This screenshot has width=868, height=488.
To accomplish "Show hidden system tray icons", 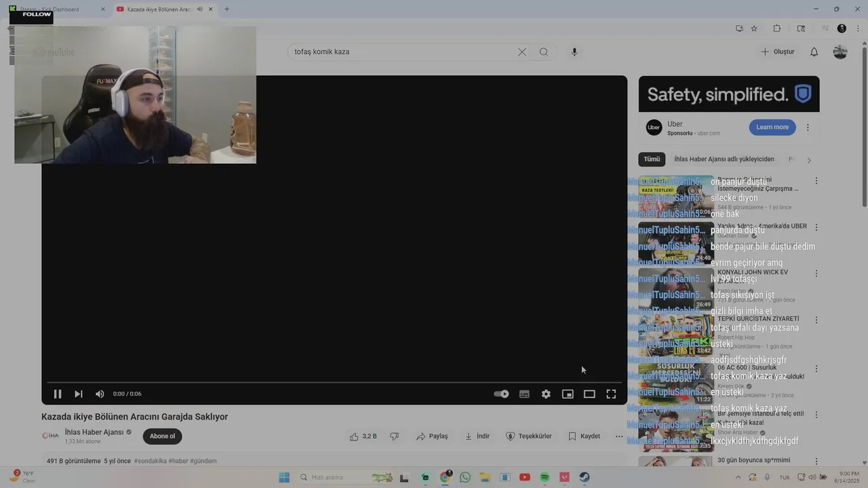I will [x=738, y=477].
